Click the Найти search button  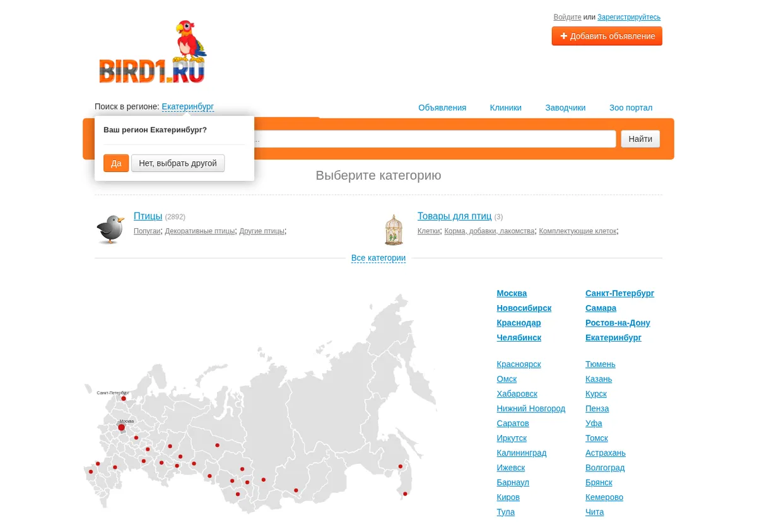point(640,139)
